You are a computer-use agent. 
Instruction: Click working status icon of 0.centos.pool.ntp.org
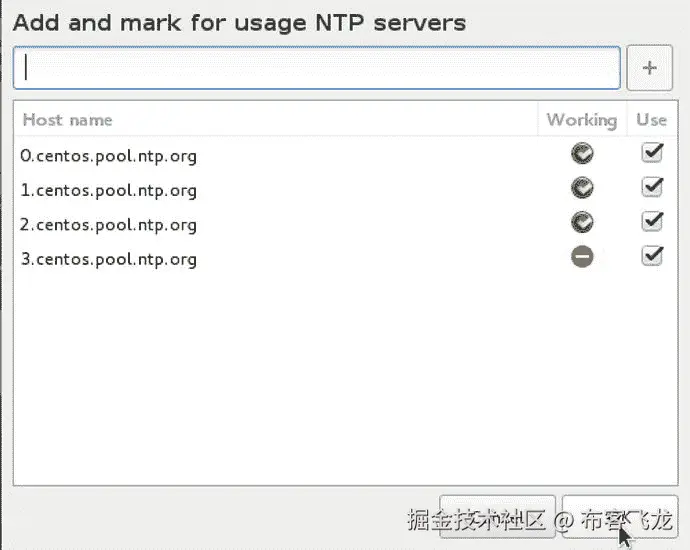point(582,154)
